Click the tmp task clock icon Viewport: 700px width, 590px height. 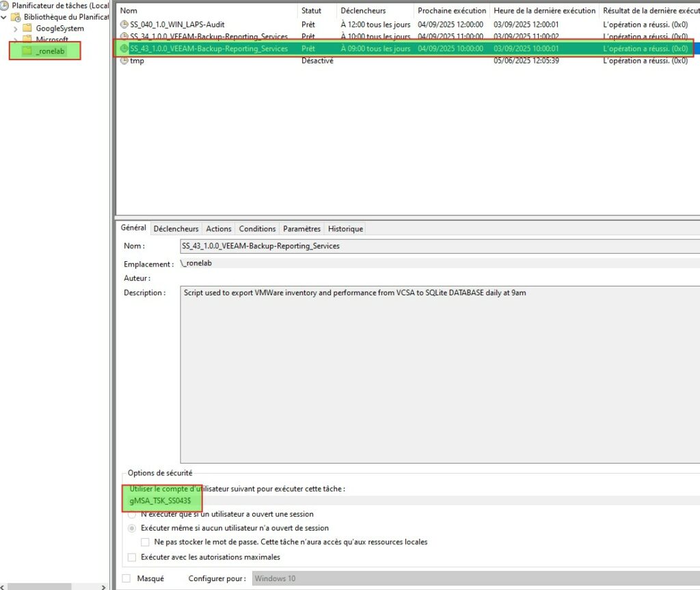coord(124,61)
